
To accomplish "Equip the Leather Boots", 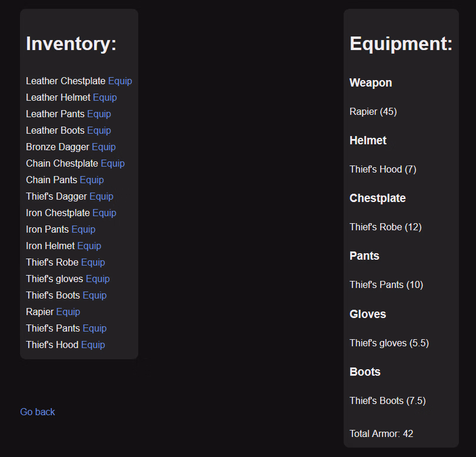I will (x=99, y=131).
